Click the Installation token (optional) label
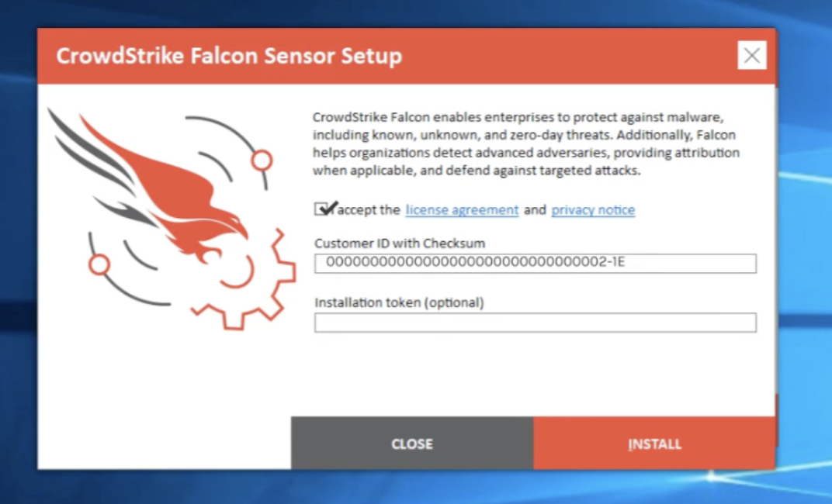 point(399,302)
